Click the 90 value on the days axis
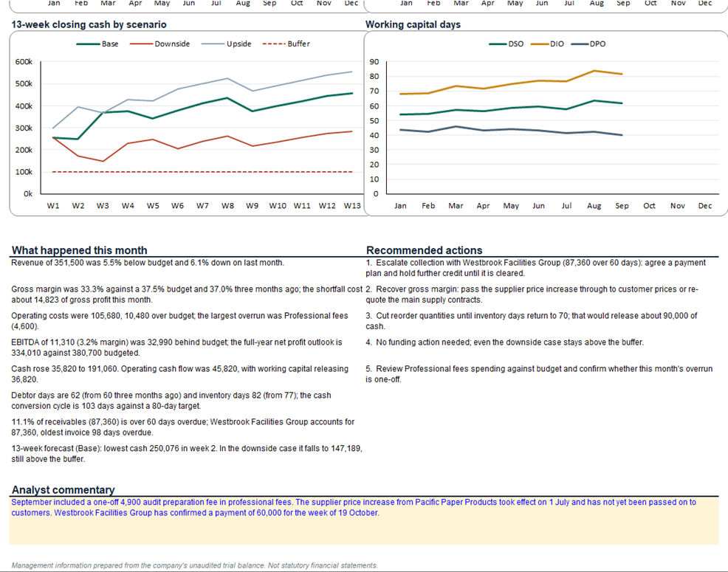Viewport: 728px width, 572px height. tap(374, 62)
